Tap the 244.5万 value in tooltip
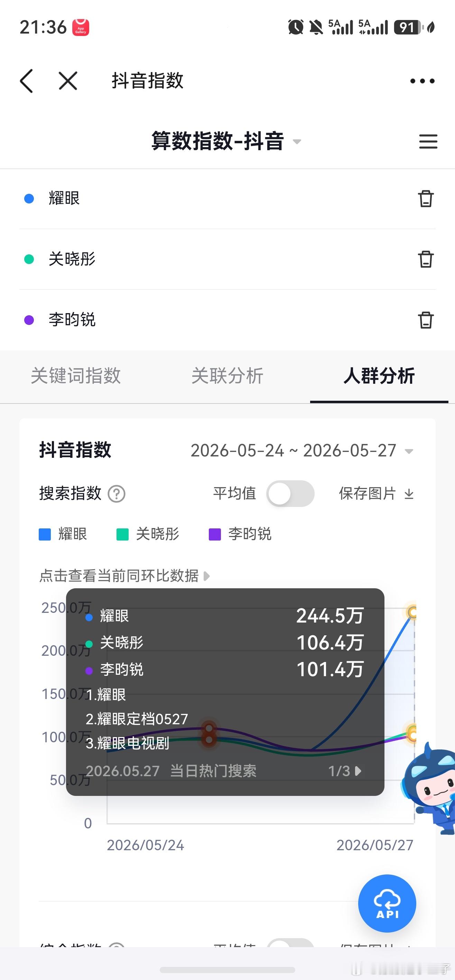This screenshot has width=455, height=980. 330,616
